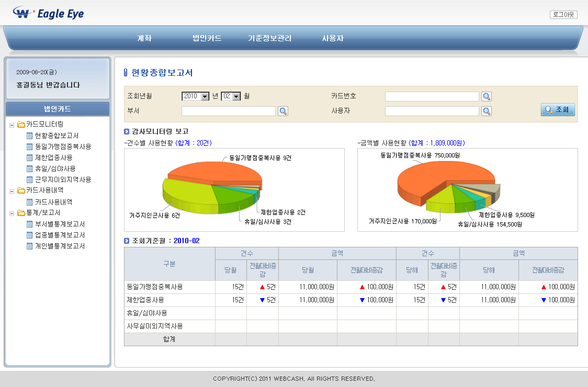Click the 부서 text input field
The image size is (588, 387).
click(228, 111)
